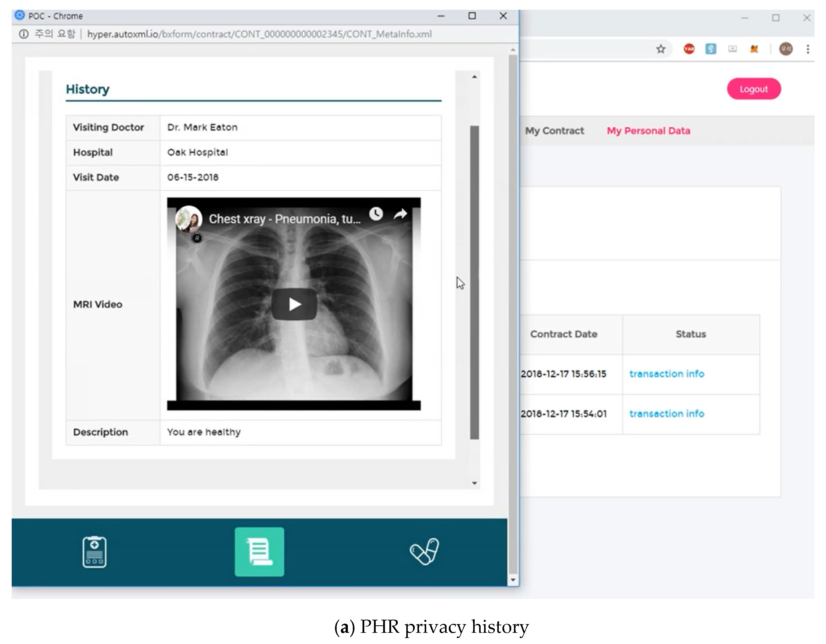Click the video Watch Later clock icon
Image resolution: width=826 pixels, height=644 pixels.
coord(375,214)
